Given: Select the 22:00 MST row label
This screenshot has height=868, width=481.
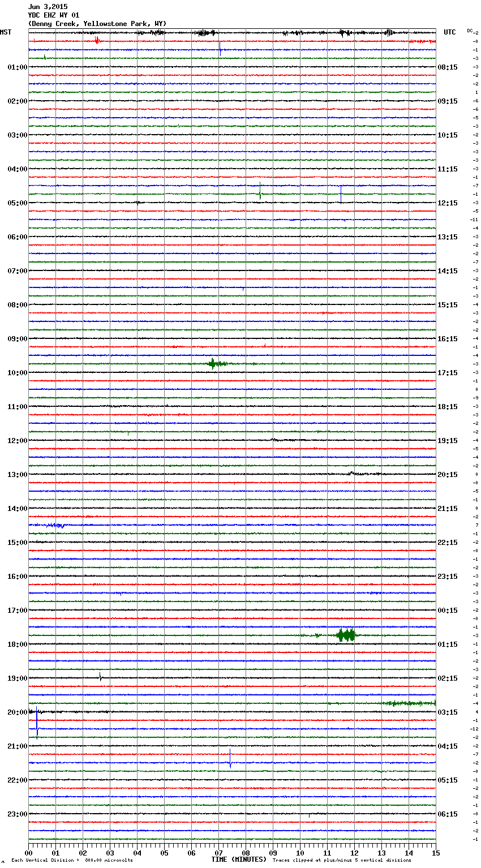Looking at the screenshot, I should coord(18,780).
